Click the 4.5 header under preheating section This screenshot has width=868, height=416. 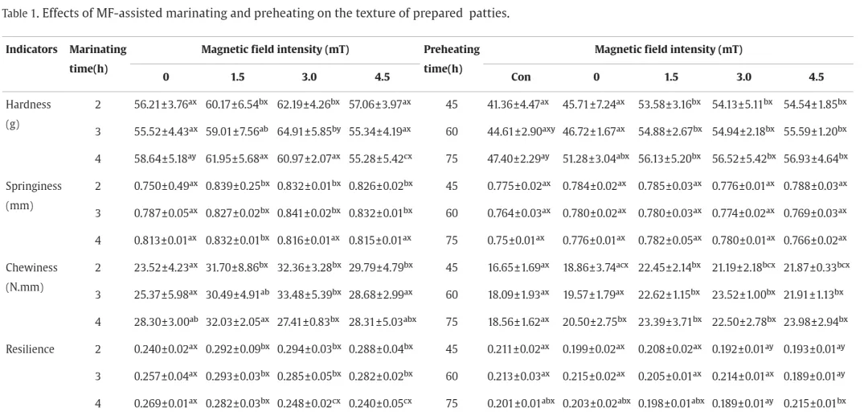(x=816, y=77)
